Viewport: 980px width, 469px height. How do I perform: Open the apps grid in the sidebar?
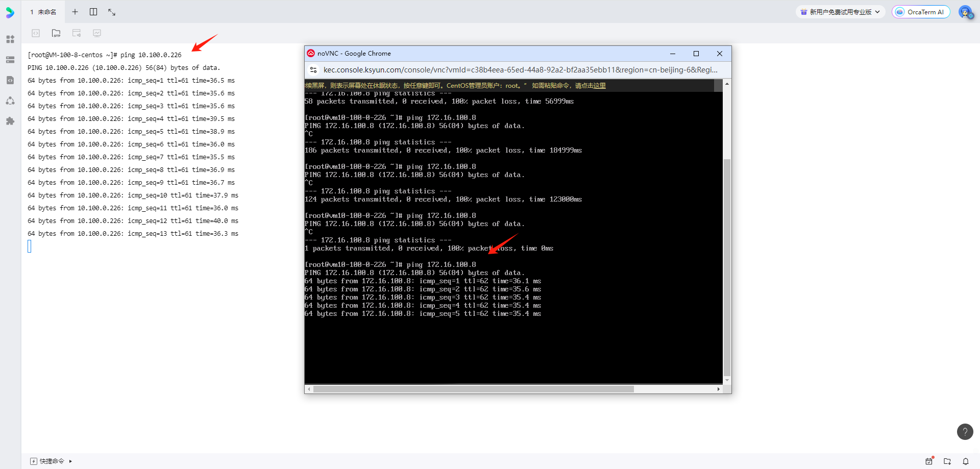(x=10, y=39)
